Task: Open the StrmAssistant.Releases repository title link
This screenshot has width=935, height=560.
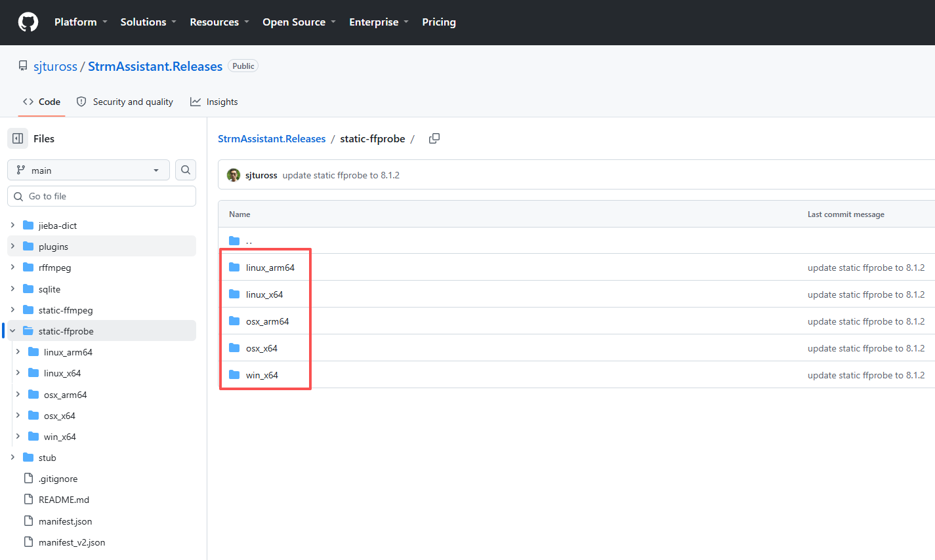Action: pos(156,66)
